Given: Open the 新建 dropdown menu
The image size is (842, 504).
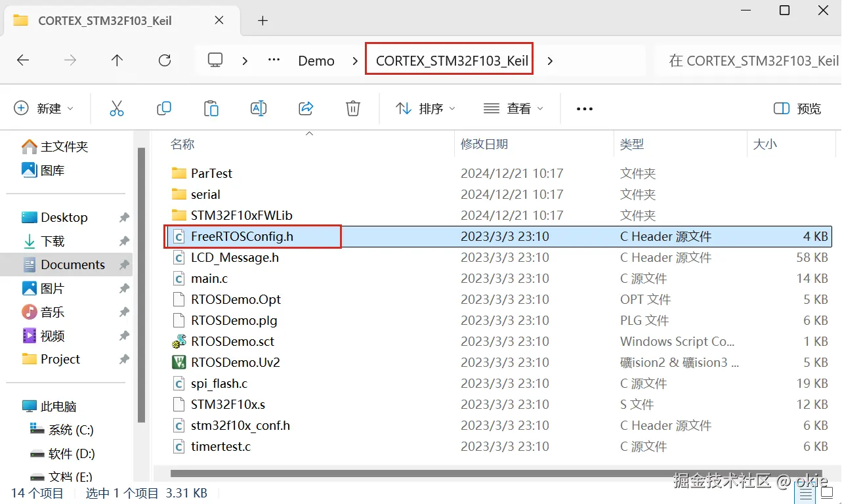Looking at the screenshot, I should [x=44, y=108].
